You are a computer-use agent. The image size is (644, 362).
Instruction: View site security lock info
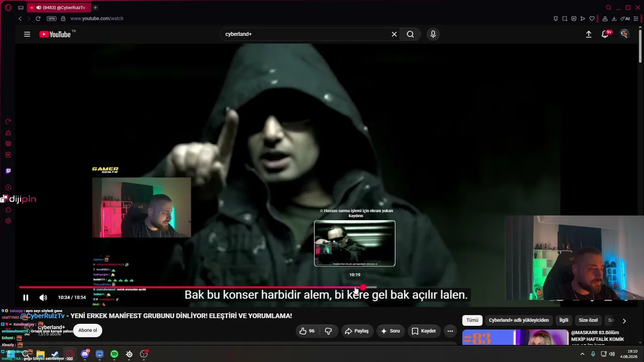(63, 19)
